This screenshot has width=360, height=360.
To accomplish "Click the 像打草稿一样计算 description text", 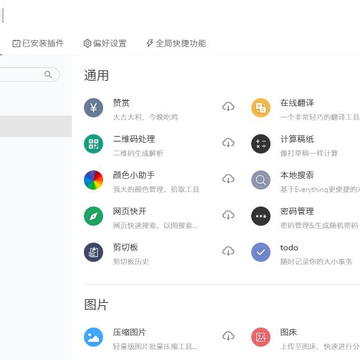I will (309, 153).
